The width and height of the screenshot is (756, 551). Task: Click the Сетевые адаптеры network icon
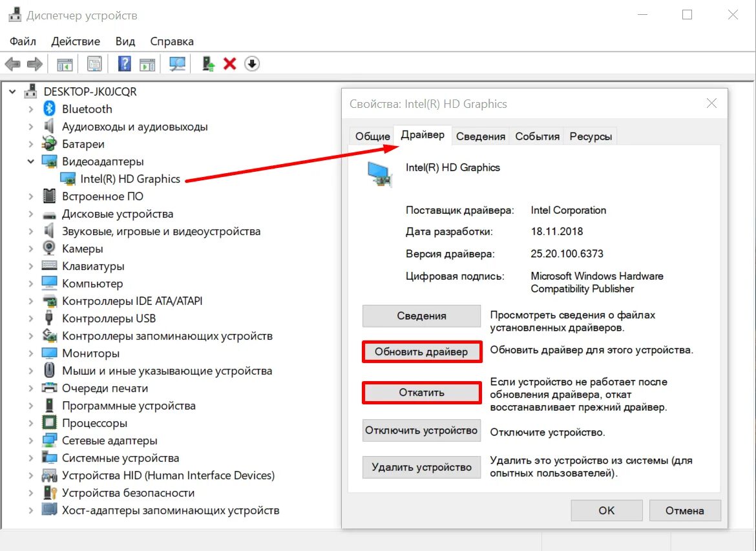tap(49, 440)
